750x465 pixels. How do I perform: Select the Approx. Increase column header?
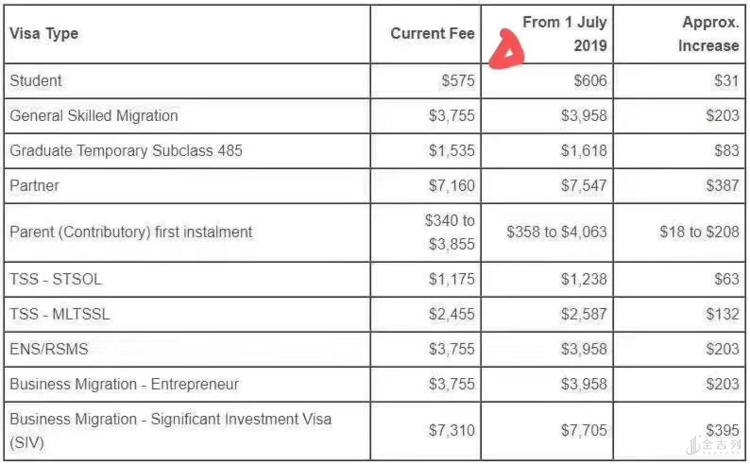pyautogui.click(x=709, y=34)
